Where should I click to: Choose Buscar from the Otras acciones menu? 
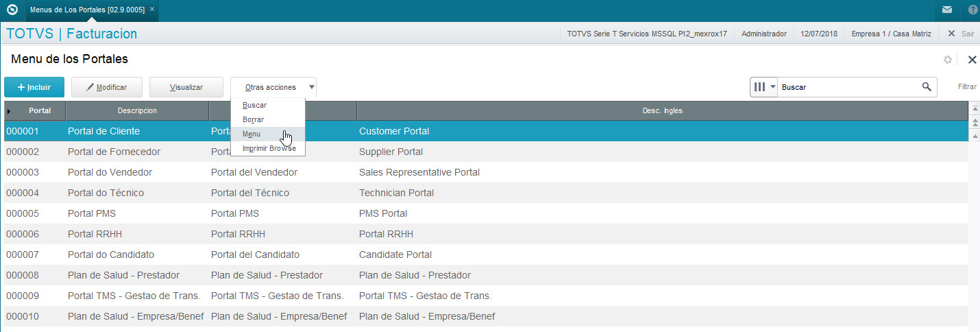point(268,105)
